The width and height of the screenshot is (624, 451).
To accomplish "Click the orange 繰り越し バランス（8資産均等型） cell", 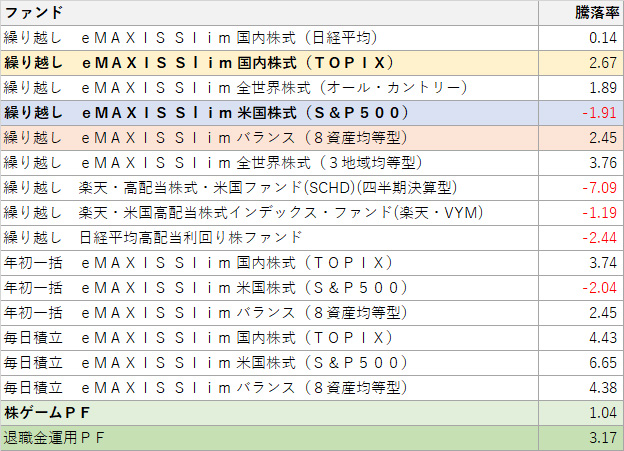I will click(x=205, y=137).
